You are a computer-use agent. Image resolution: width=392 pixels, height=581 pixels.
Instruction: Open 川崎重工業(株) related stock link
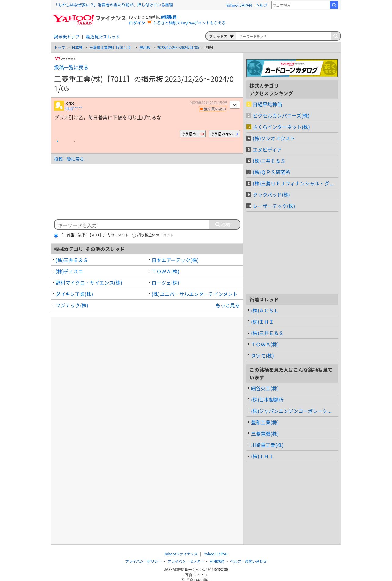[267, 445]
